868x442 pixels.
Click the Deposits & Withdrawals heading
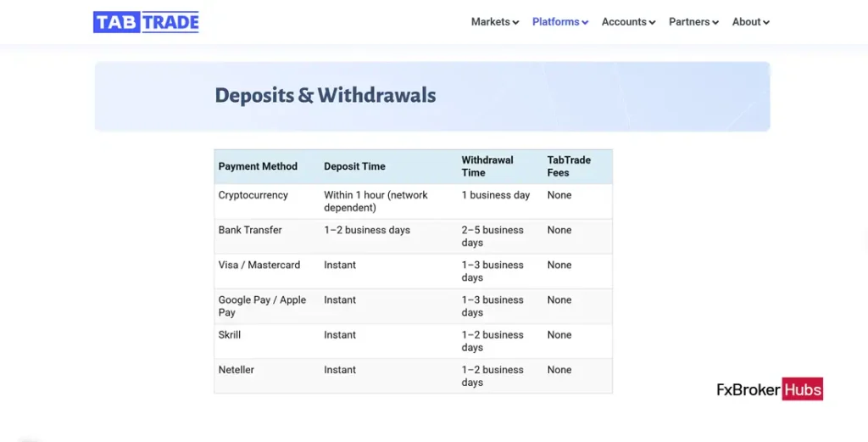tap(325, 95)
